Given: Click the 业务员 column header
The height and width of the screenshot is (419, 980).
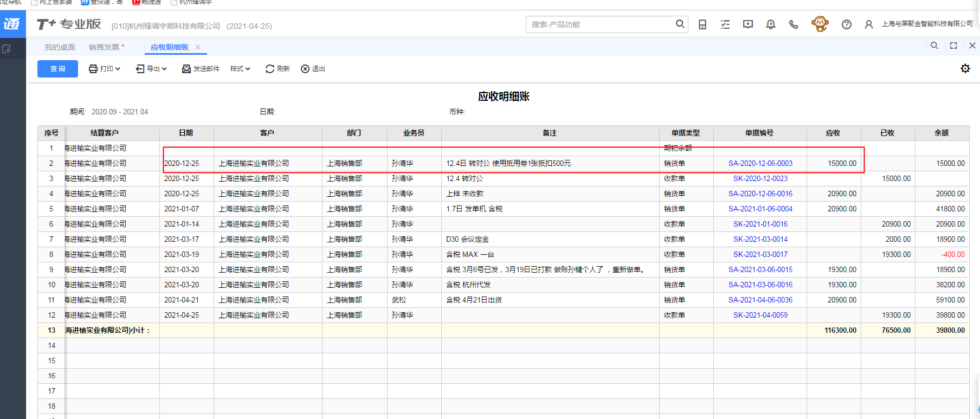Looking at the screenshot, I should coord(414,133).
